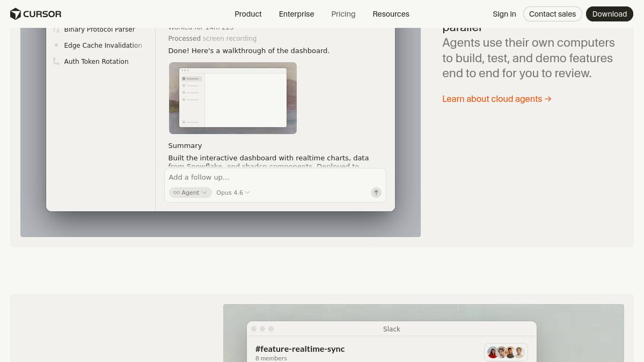Open the dashboard walkthrough thumbnail
The image size is (644, 362).
(233, 98)
